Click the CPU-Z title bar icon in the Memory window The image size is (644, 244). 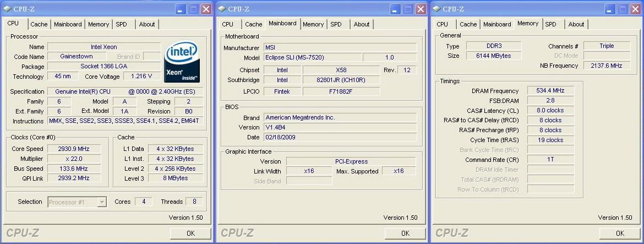436,9
